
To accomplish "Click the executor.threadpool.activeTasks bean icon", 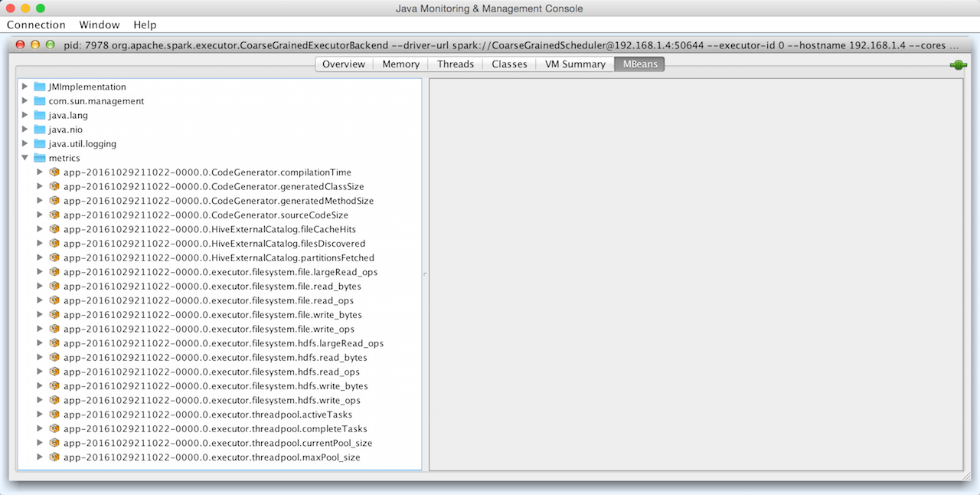I will 54,415.
